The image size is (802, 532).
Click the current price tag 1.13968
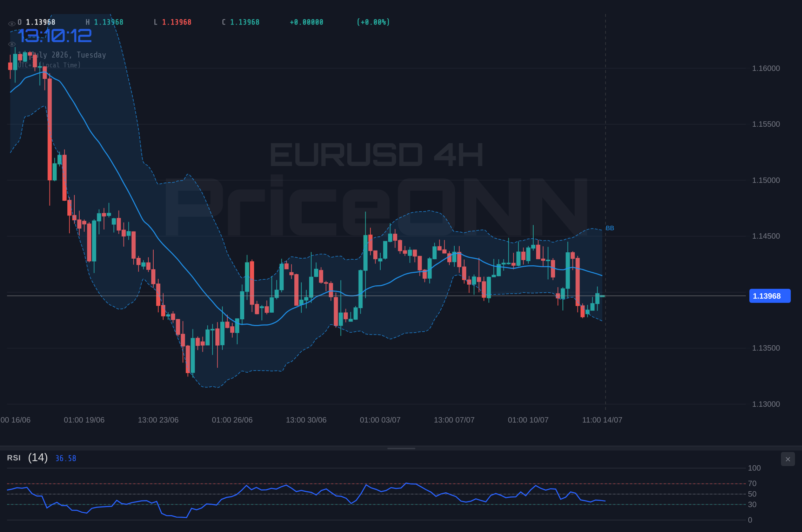pyautogui.click(x=770, y=296)
